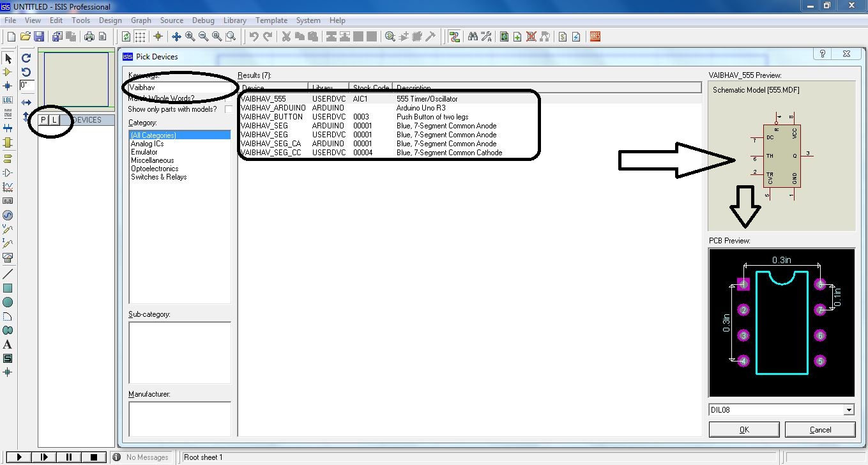Image resolution: width=868 pixels, height=465 pixels.
Task: Click the PCB Preview DIL08 footprint
Action: point(782,323)
